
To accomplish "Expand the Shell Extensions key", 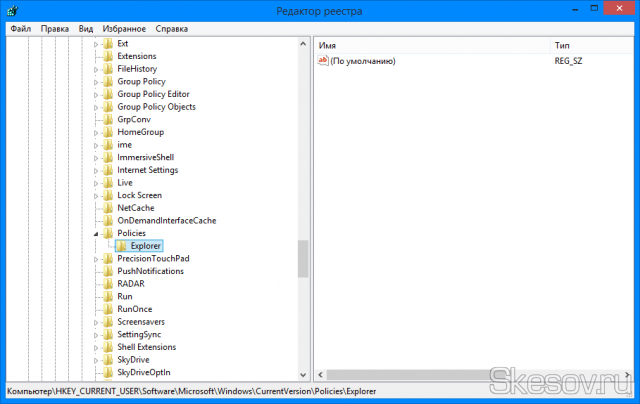I will [x=96, y=347].
